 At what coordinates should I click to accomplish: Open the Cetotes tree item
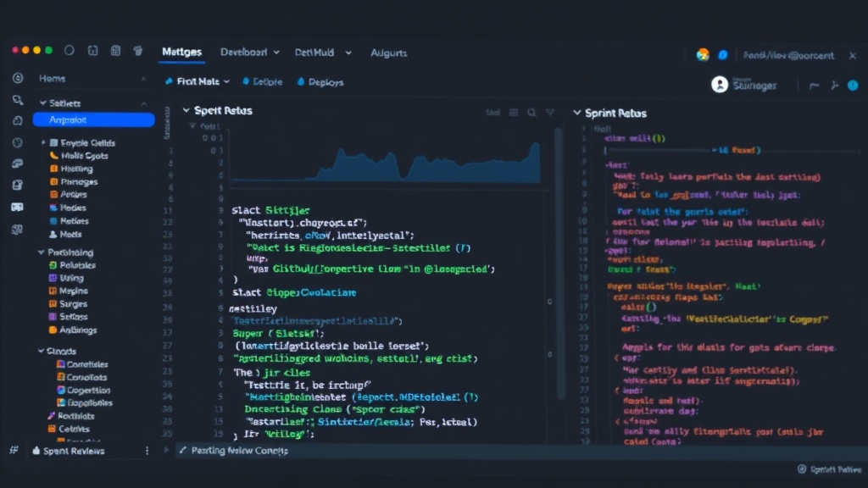(75, 429)
